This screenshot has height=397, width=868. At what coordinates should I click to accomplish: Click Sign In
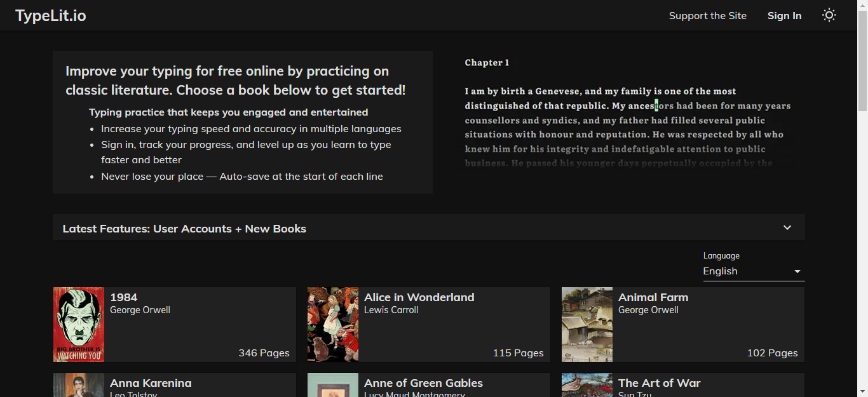coord(784,15)
